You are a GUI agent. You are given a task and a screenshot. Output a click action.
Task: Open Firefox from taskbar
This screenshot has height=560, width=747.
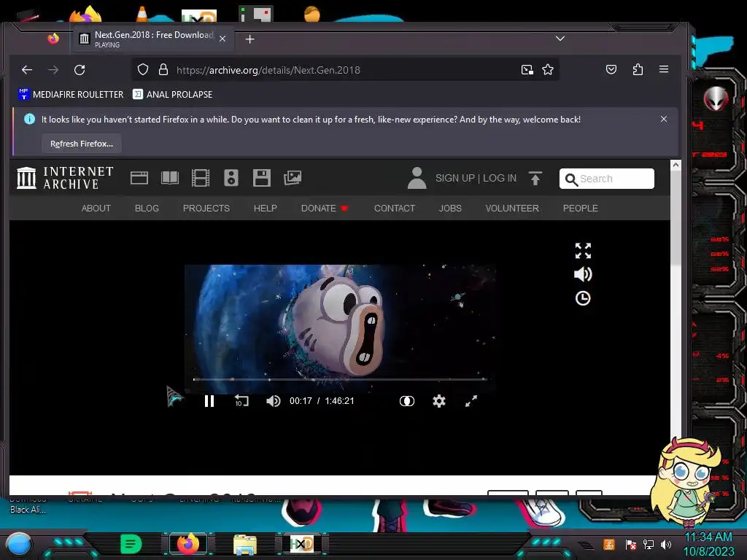[188, 544]
